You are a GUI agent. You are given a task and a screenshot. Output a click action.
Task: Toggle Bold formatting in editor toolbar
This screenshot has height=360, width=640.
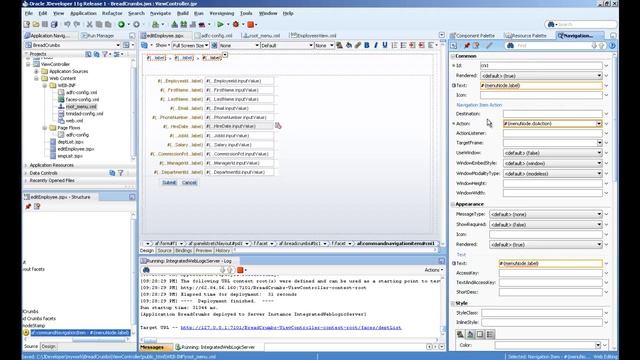tap(367, 45)
